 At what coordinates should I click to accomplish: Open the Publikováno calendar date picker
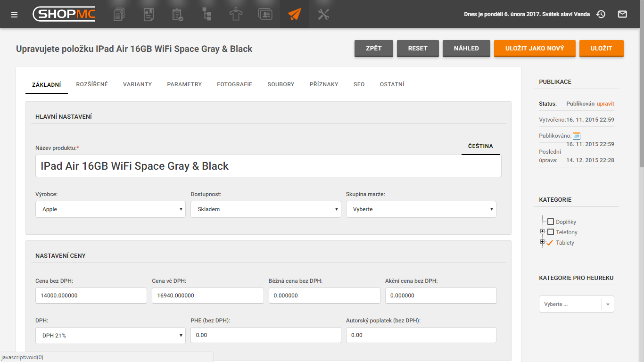tap(576, 136)
